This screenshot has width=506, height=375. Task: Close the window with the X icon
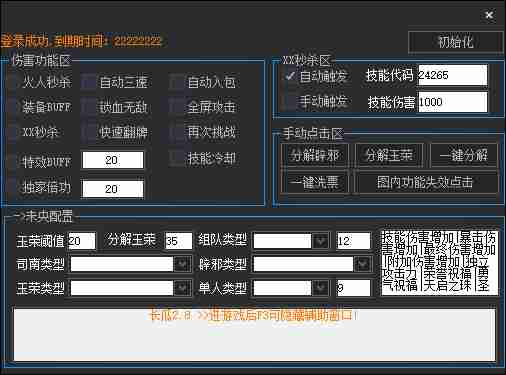click(x=489, y=15)
